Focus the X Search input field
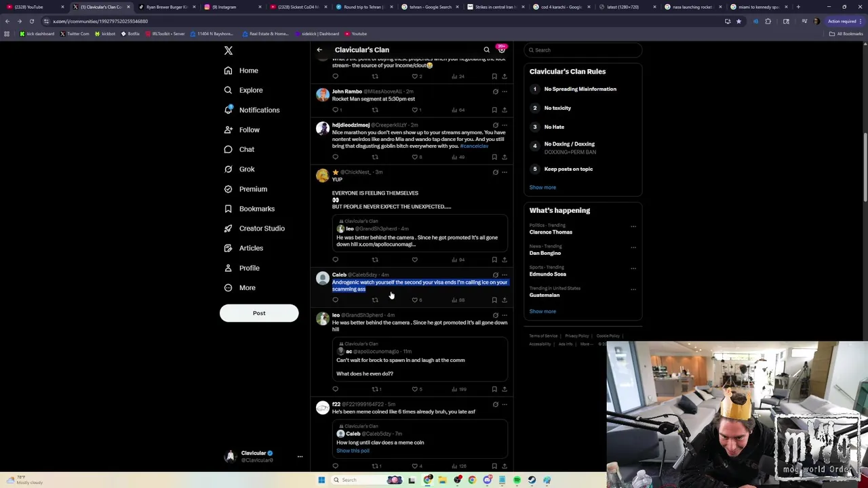The image size is (868, 488). (583, 50)
